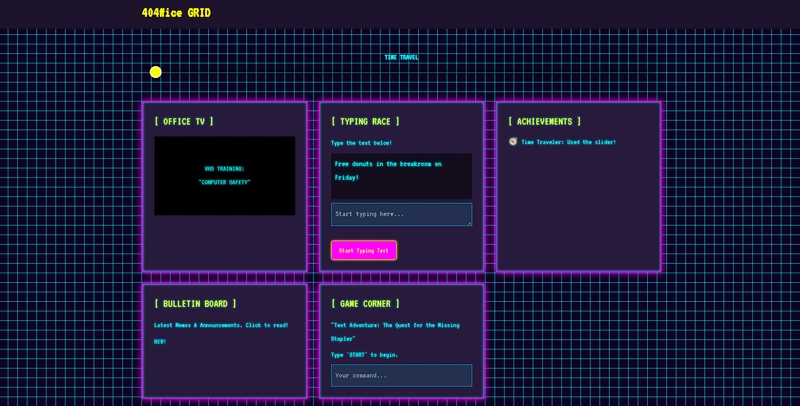Screen dimensions: 800x406
Task: Click the yellow time travel slider knob
Action: (x=156, y=72)
